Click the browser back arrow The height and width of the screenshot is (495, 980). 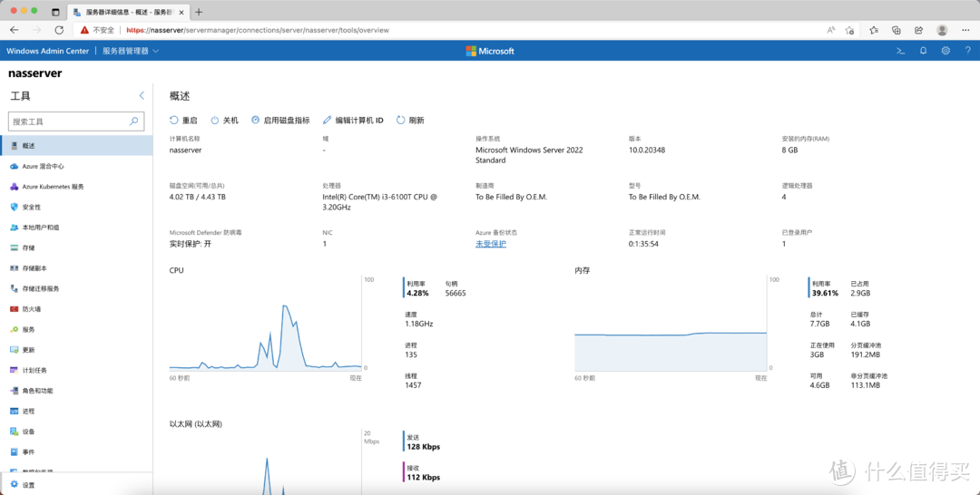[15, 30]
